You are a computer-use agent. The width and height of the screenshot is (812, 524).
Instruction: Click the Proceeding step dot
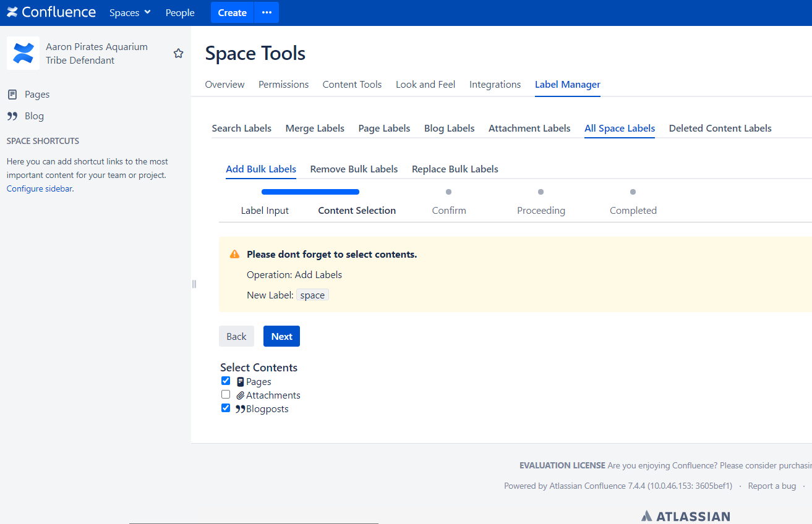(x=541, y=192)
